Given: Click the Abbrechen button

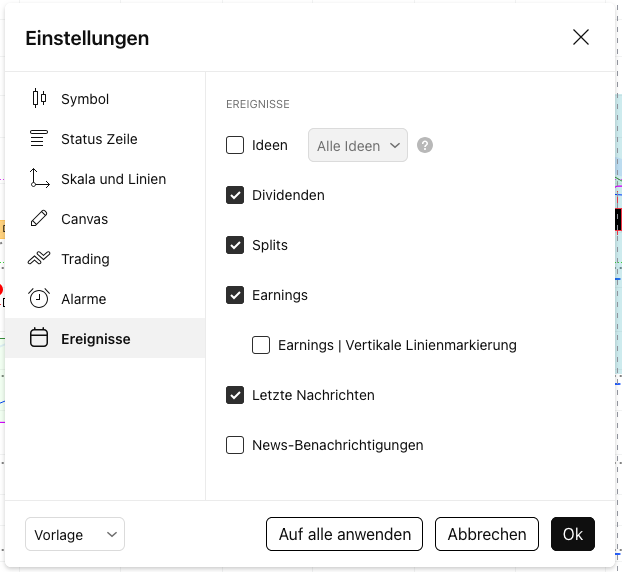Looking at the screenshot, I should (x=487, y=534).
